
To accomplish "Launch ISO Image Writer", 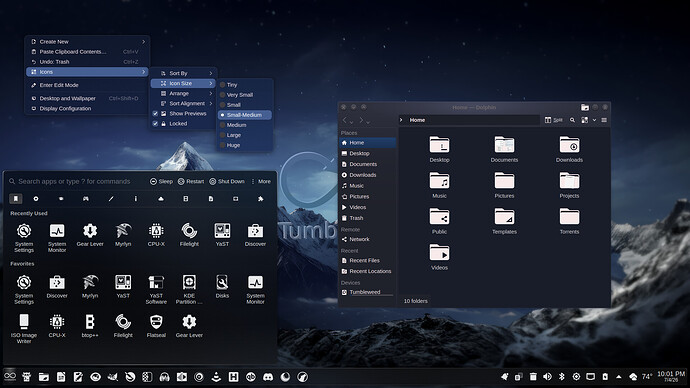I will click(x=24, y=329).
